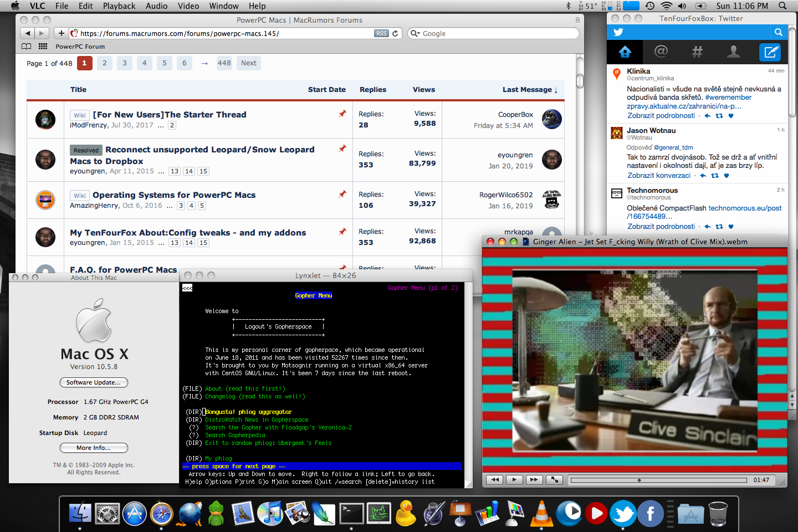Open the Twitter Home tab
This screenshot has height=532, width=798.
click(625, 52)
